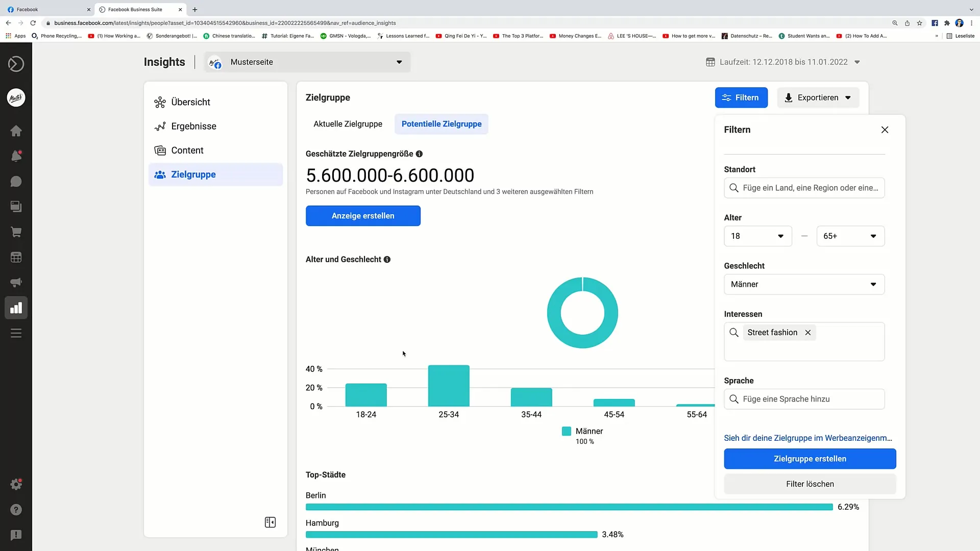Switch to Potentielle Zielgruppe tab

[x=442, y=124]
